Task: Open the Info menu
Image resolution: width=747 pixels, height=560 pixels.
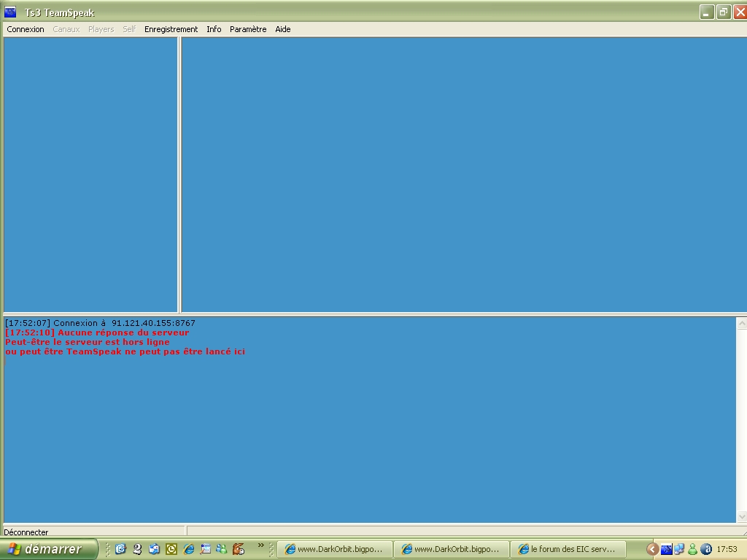Action: pyautogui.click(x=214, y=29)
